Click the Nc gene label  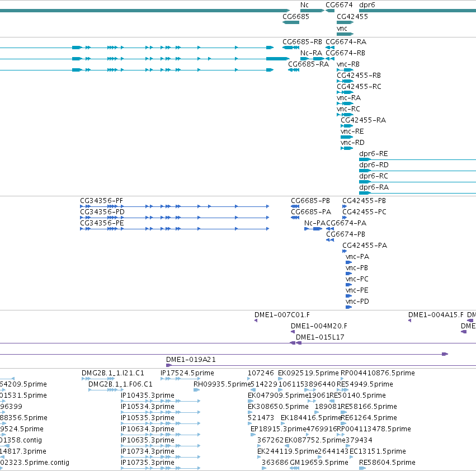tap(304, 5)
